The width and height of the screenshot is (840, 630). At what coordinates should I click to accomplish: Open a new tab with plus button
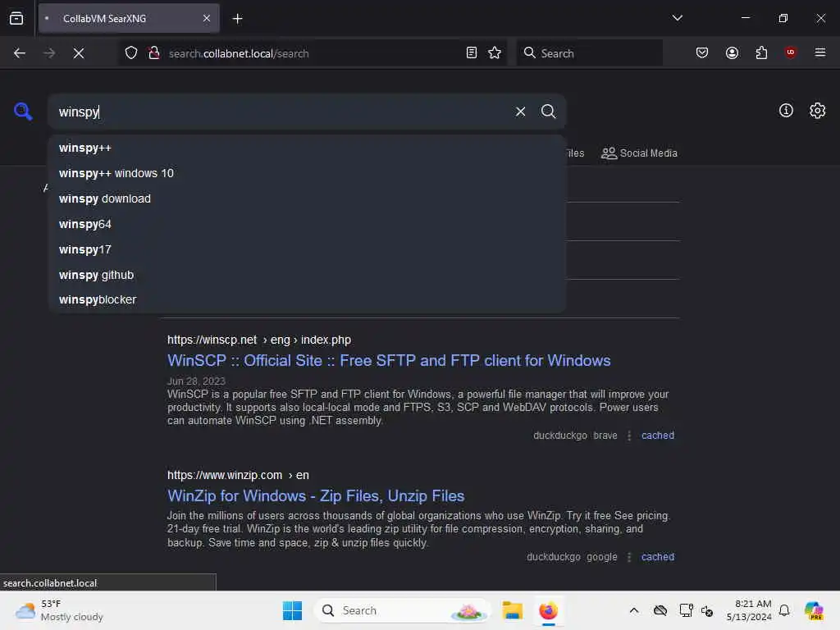[237, 19]
